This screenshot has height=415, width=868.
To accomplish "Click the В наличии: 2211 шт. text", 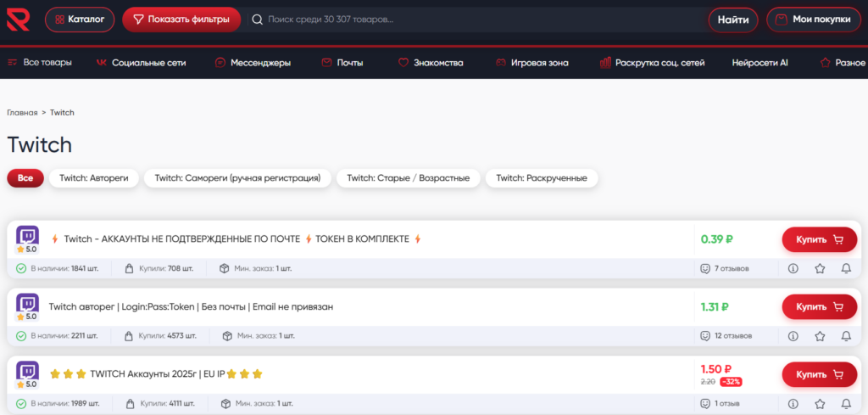I will pyautogui.click(x=64, y=336).
